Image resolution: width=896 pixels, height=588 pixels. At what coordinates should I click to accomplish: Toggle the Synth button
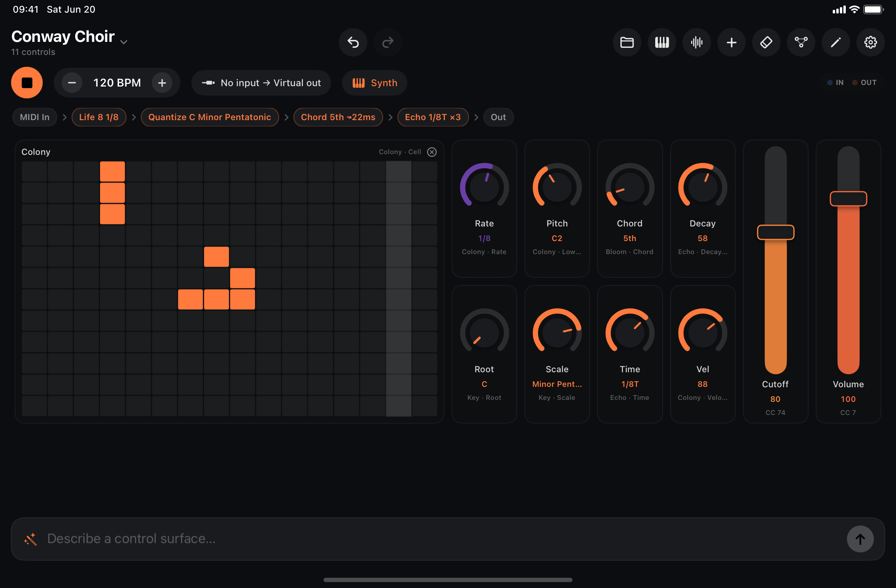[x=374, y=83]
